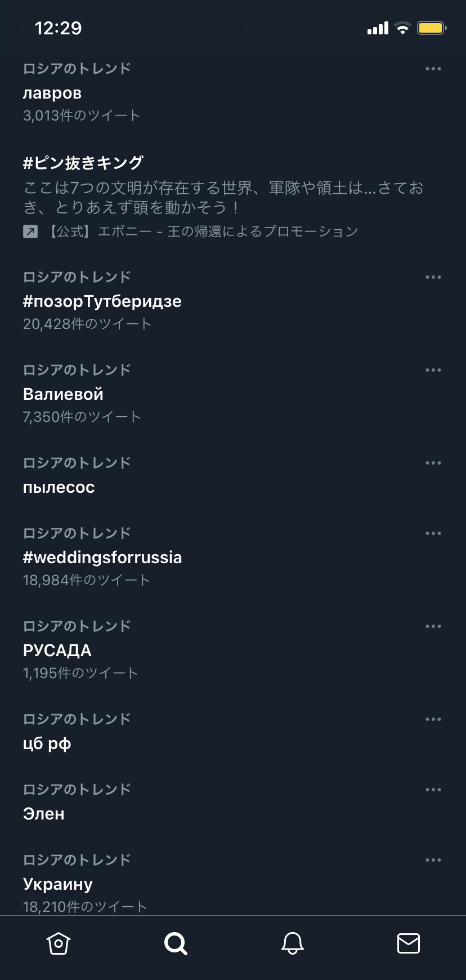Screen dimensions: 466x980
Task: Select the Валиевой trending topic
Action: (63, 395)
